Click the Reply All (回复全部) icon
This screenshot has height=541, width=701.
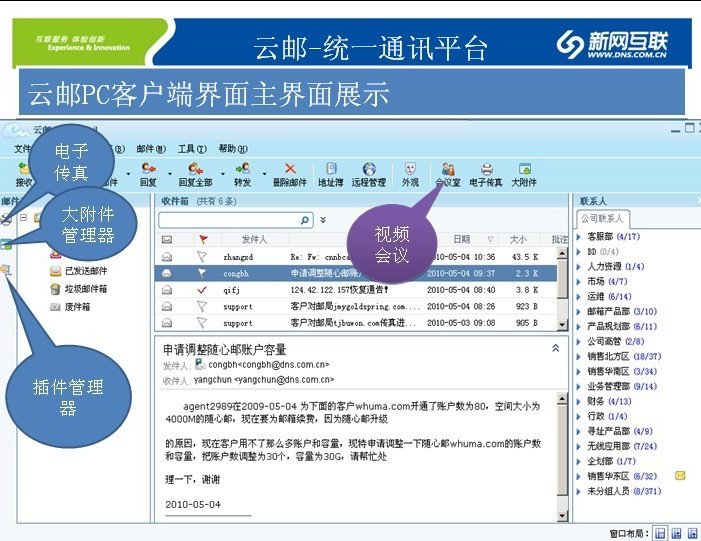(x=195, y=169)
